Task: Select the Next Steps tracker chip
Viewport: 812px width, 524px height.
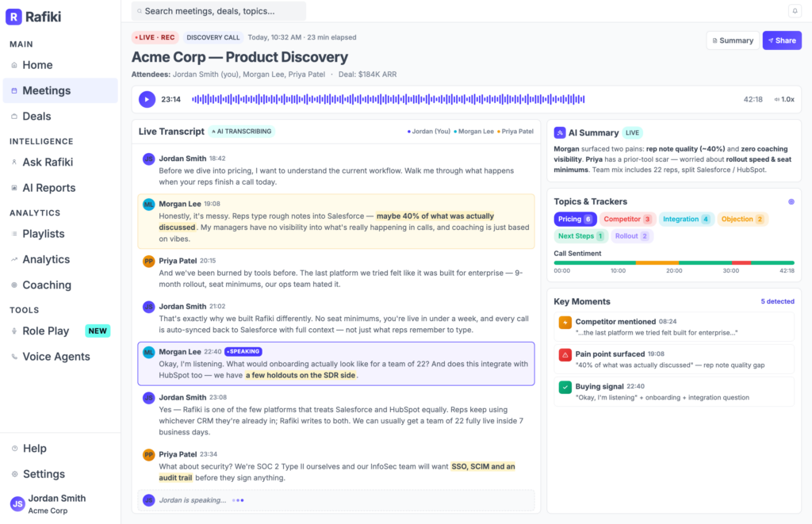Action: click(x=581, y=236)
